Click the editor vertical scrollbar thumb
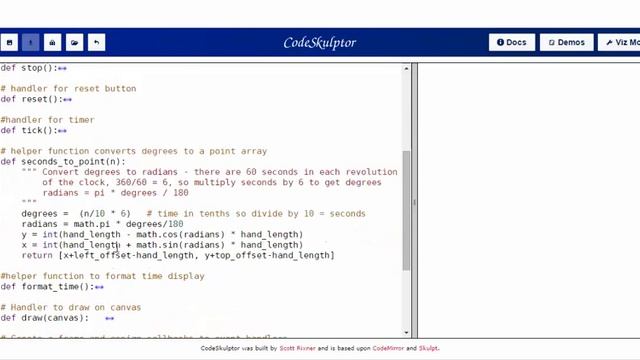Viewport: 640px width, 360px height. click(x=406, y=210)
